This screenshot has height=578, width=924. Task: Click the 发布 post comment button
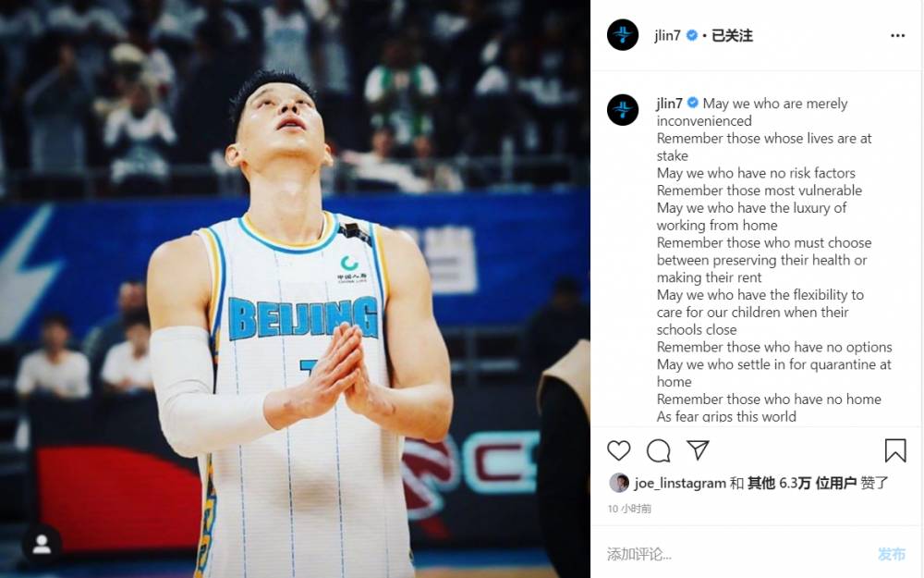tap(891, 554)
